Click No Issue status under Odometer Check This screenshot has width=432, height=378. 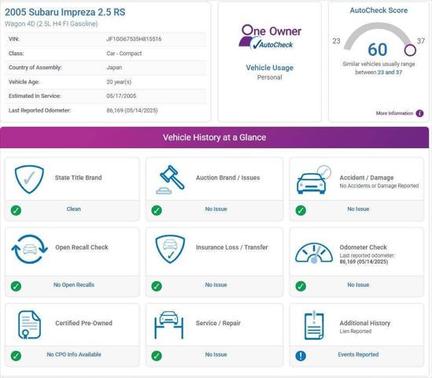pyautogui.click(x=358, y=285)
